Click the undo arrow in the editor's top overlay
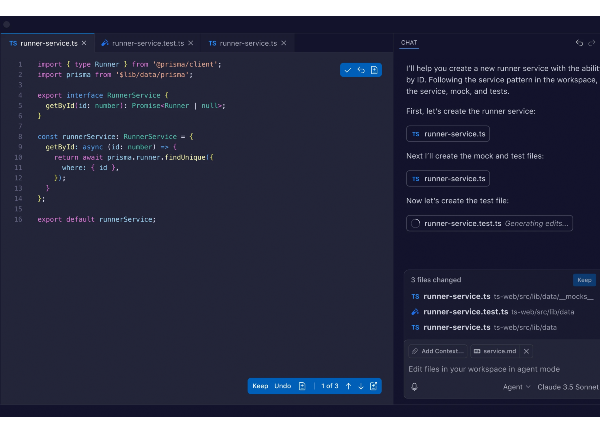 point(361,70)
